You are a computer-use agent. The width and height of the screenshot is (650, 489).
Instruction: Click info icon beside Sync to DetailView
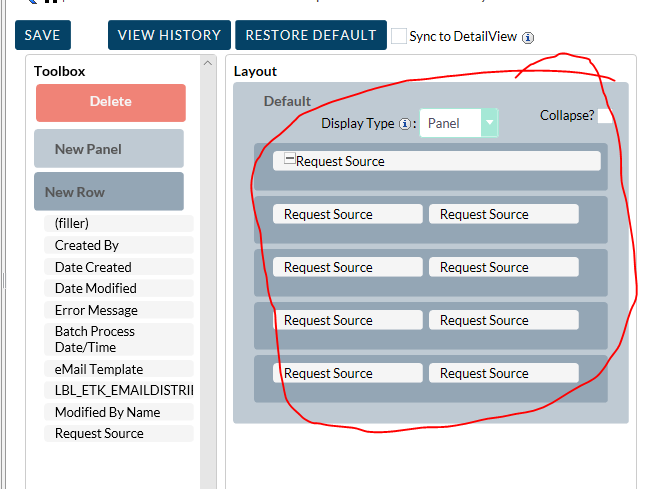click(528, 38)
